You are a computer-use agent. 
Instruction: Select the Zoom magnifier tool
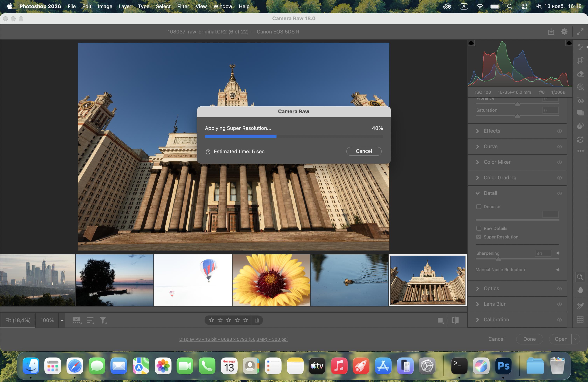pos(580,277)
